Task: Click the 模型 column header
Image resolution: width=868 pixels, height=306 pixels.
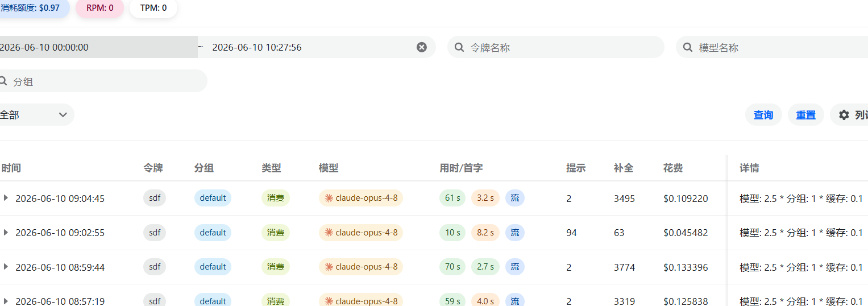Action: [329, 168]
